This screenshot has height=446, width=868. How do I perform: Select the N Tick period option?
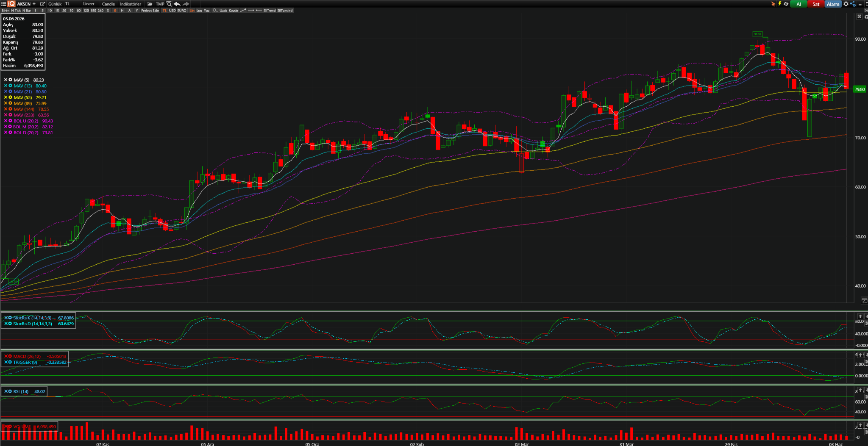[16, 11]
